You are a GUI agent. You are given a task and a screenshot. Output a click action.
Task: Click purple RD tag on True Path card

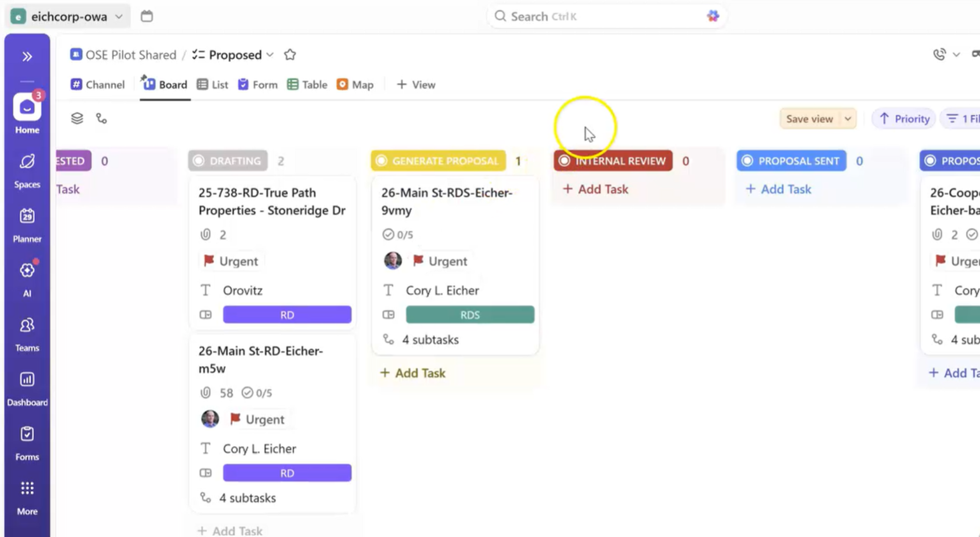point(287,315)
